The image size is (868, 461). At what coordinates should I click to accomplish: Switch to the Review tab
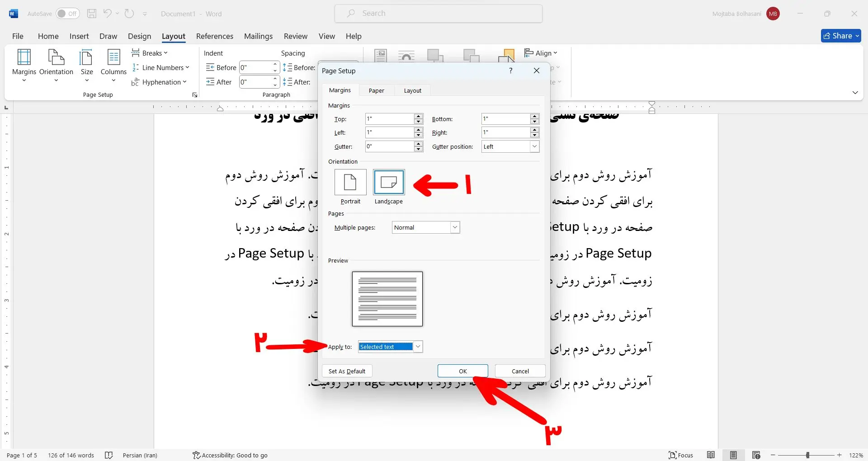[296, 36]
